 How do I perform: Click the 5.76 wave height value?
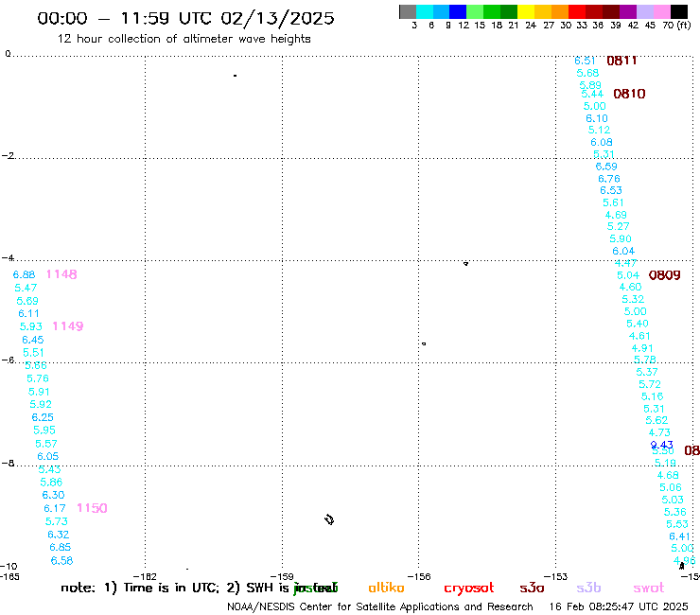point(38,378)
